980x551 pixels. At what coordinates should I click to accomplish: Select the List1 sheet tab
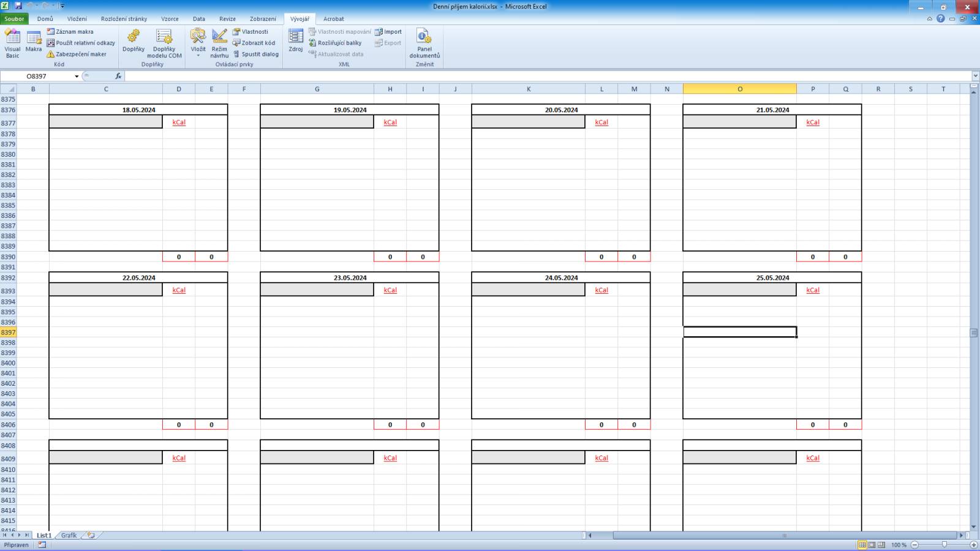(x=44, y=535)
